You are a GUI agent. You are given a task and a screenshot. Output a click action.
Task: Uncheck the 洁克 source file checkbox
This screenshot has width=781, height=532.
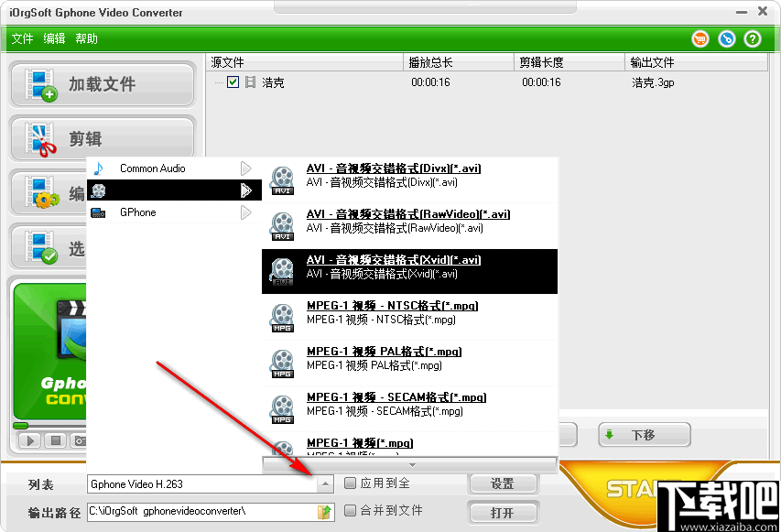point(233,81)
